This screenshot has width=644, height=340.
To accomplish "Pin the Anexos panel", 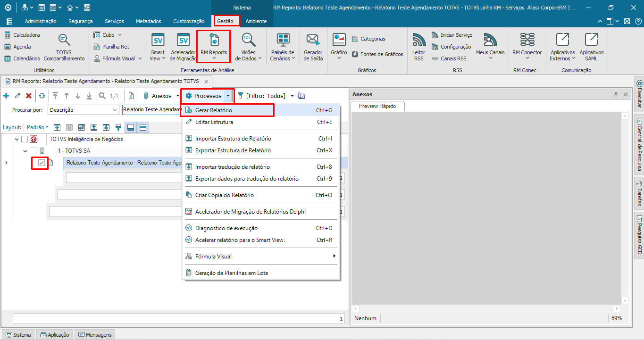I will 616,94.
